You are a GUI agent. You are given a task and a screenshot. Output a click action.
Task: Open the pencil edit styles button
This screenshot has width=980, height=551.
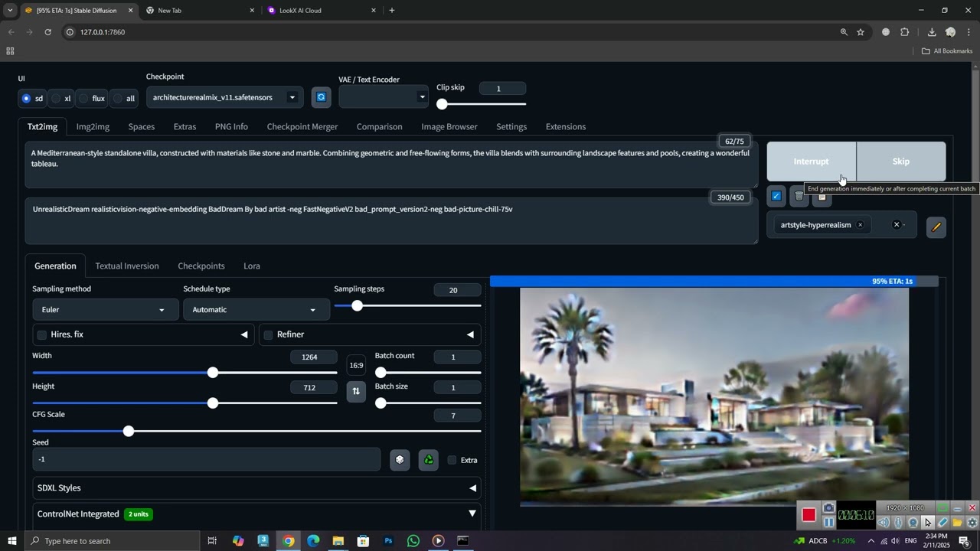[936, 227]
